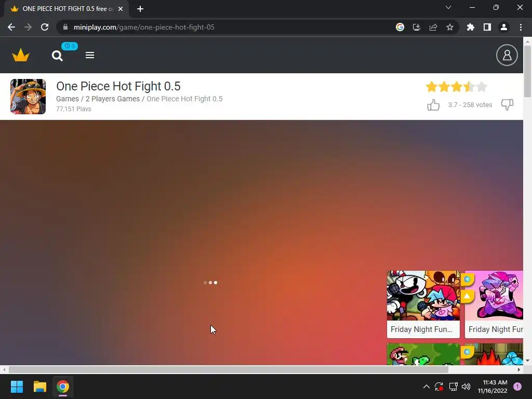Open the volume control in tray

(x=466, y=387)
